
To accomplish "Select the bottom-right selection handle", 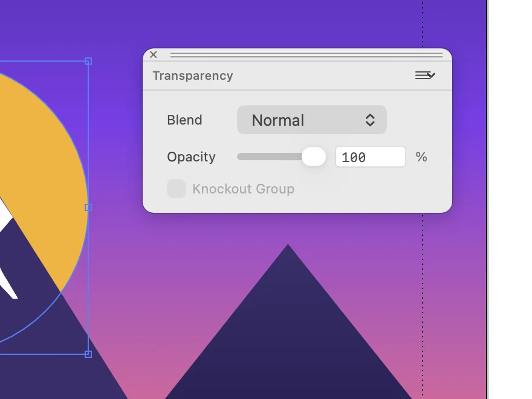I will [x=88, y=354].
